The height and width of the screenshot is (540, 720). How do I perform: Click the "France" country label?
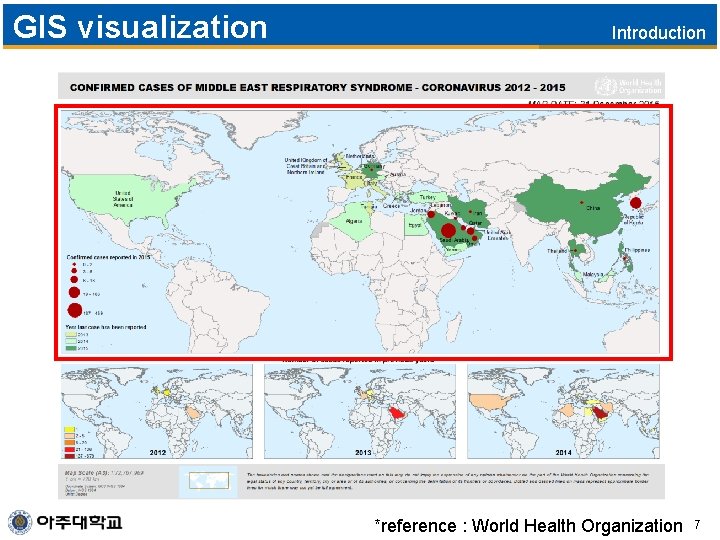[354, 177]
